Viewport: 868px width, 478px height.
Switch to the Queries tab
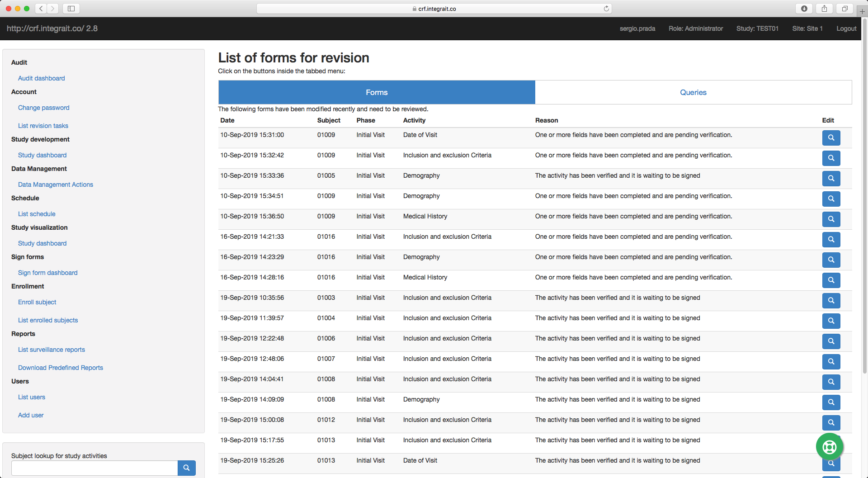coord(693,92)
